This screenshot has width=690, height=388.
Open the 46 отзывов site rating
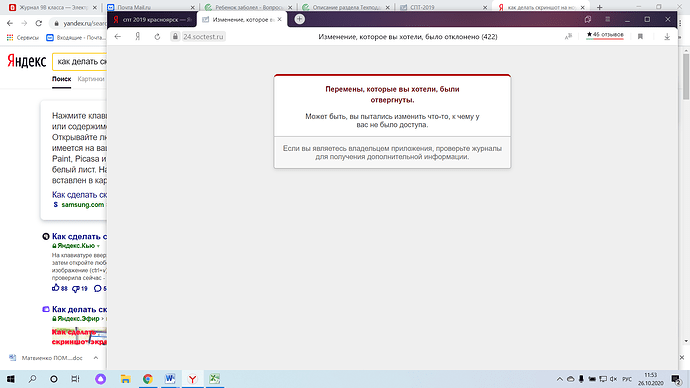click(605, 35)
